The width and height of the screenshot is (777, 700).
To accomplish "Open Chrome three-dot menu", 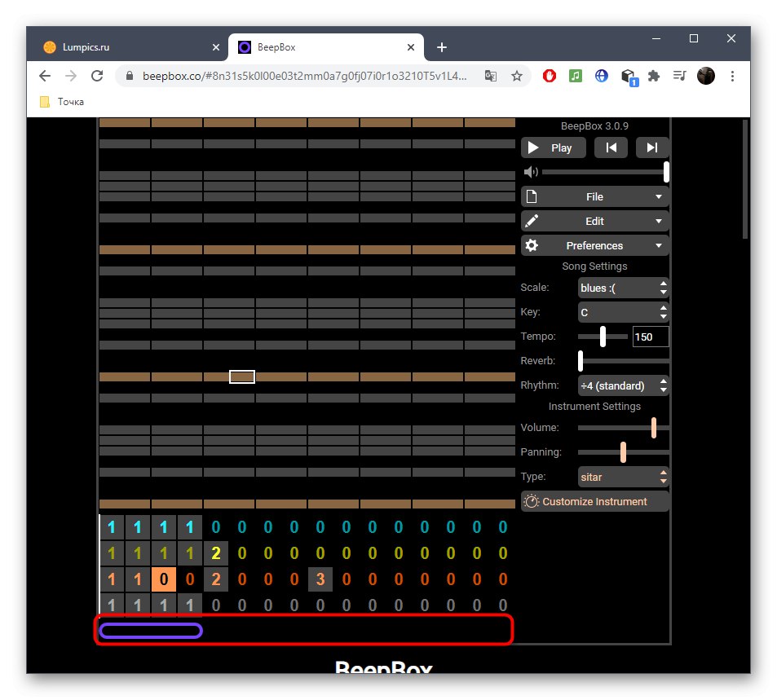I will (732, 76).
